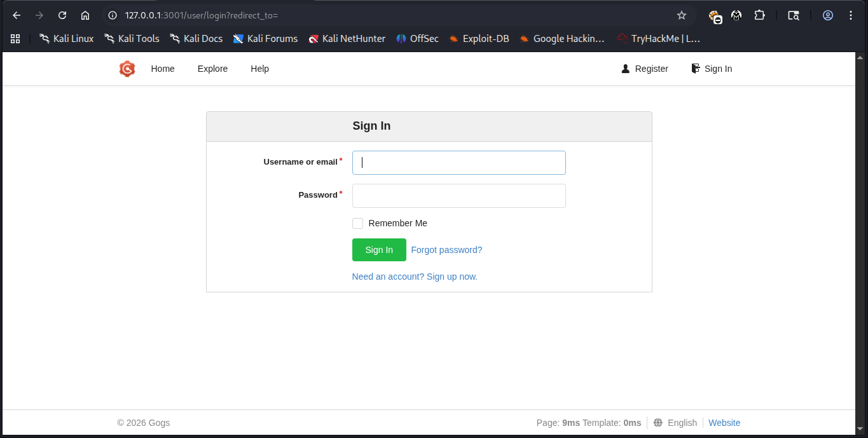Focus the Username or email field
The height and width of the screenshot is (438, 868).
pos(458,163)
